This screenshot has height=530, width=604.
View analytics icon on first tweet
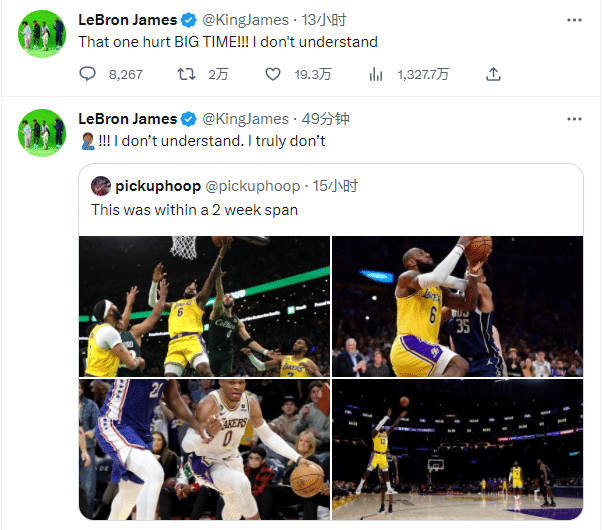point(376,74)
